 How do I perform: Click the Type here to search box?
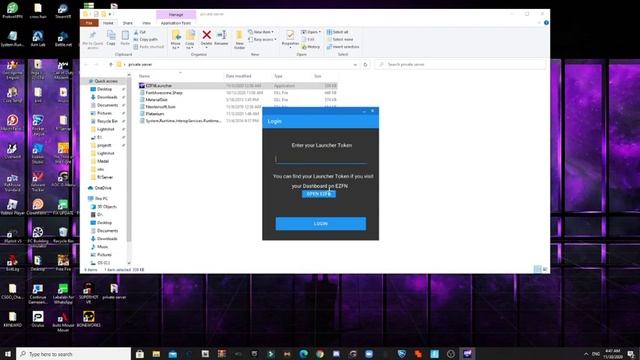coord(73,354)
